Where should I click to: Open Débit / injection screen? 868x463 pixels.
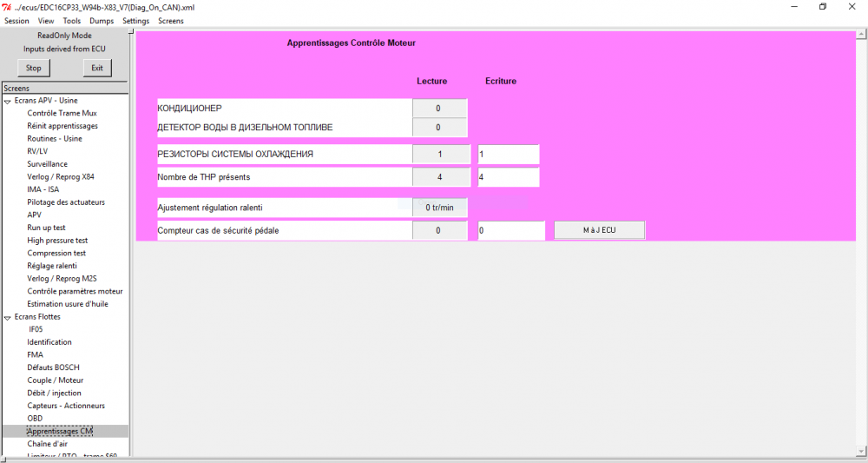coord(54,394)
